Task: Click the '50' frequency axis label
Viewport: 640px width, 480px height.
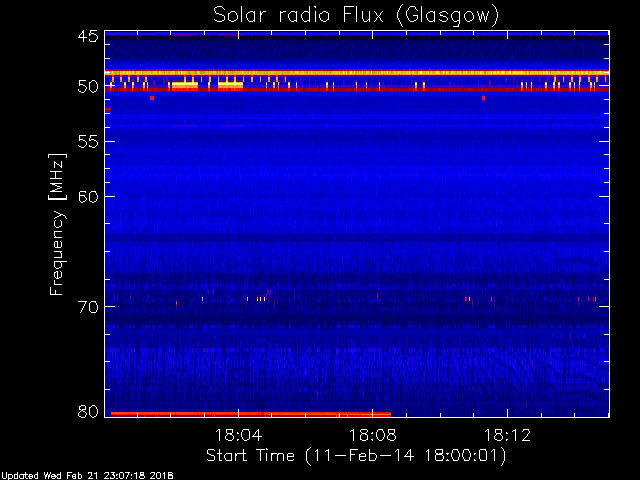Action: point(88,87)
